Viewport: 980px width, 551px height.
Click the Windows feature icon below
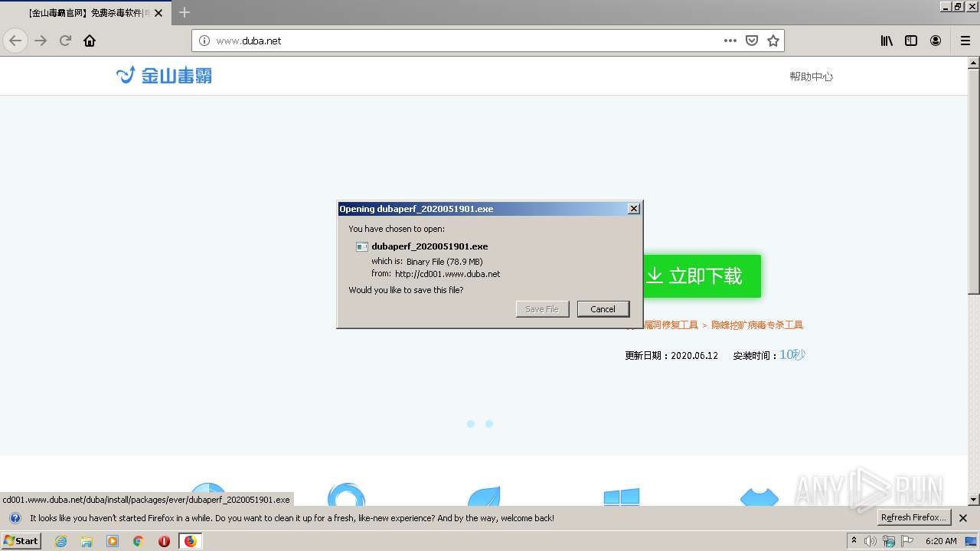pyautogui.click(x=621, y=497)
